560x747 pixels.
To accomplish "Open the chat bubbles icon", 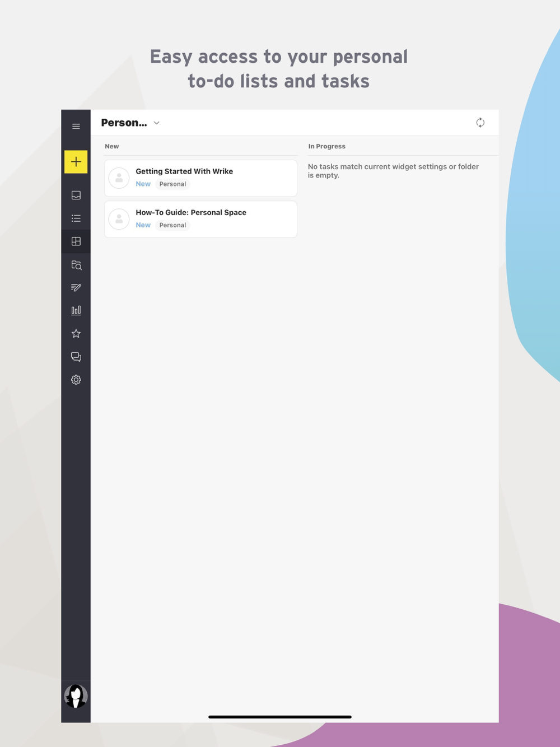I will [x=76, y=357].
